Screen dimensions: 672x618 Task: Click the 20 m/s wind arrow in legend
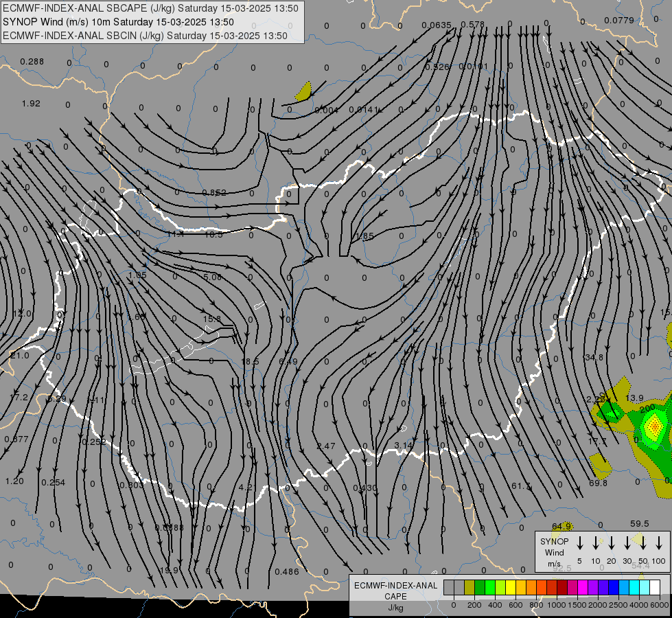coord(612,543)
